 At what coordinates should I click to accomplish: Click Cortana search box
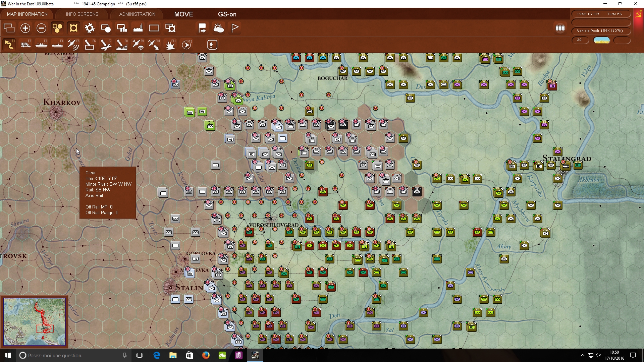(74, 355)
